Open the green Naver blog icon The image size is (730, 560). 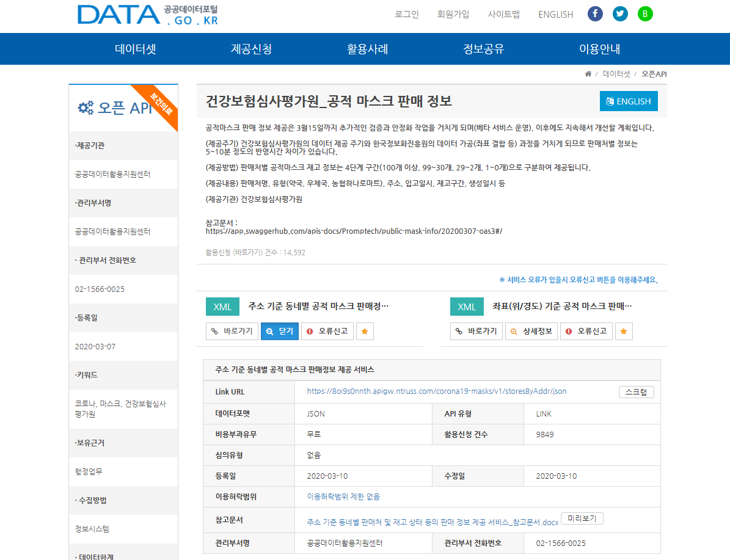[645, 13]
